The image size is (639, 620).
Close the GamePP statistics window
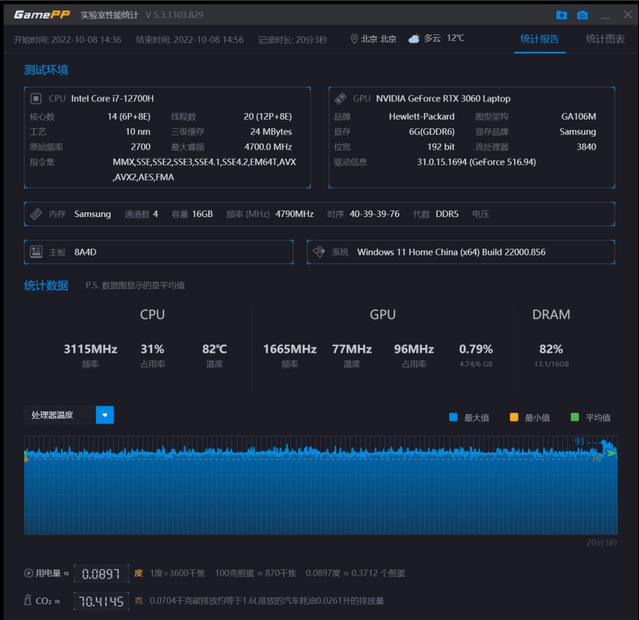pos(628,15)
